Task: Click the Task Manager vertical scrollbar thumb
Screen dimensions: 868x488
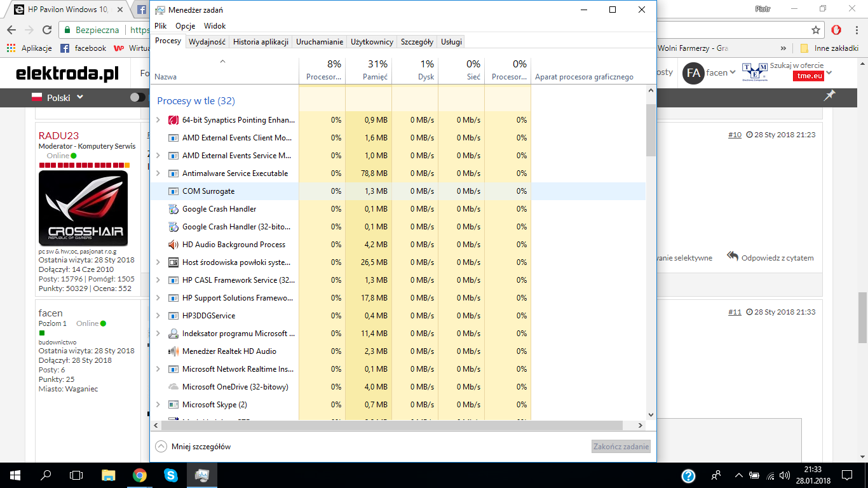Action: coord(651,130)
